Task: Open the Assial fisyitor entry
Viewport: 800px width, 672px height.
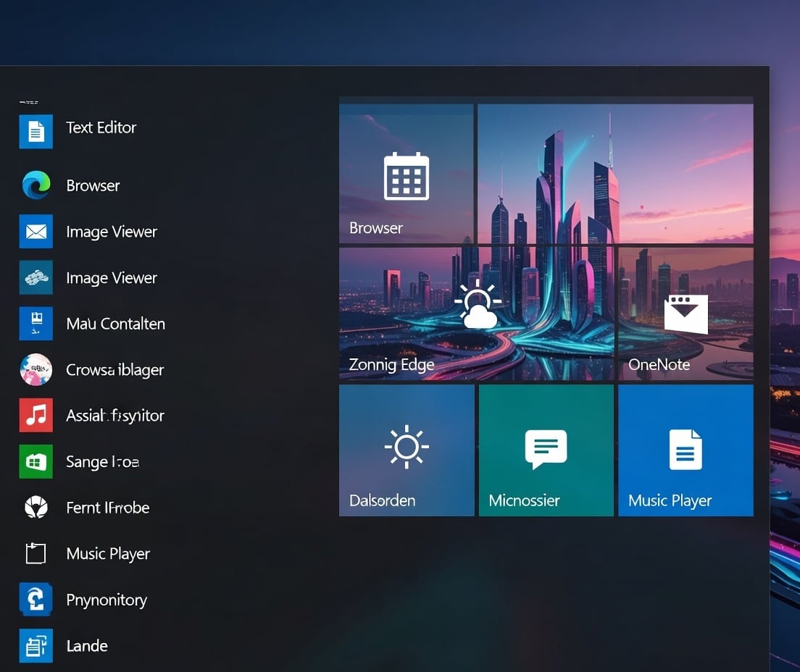Action: (x=114, y=416)
